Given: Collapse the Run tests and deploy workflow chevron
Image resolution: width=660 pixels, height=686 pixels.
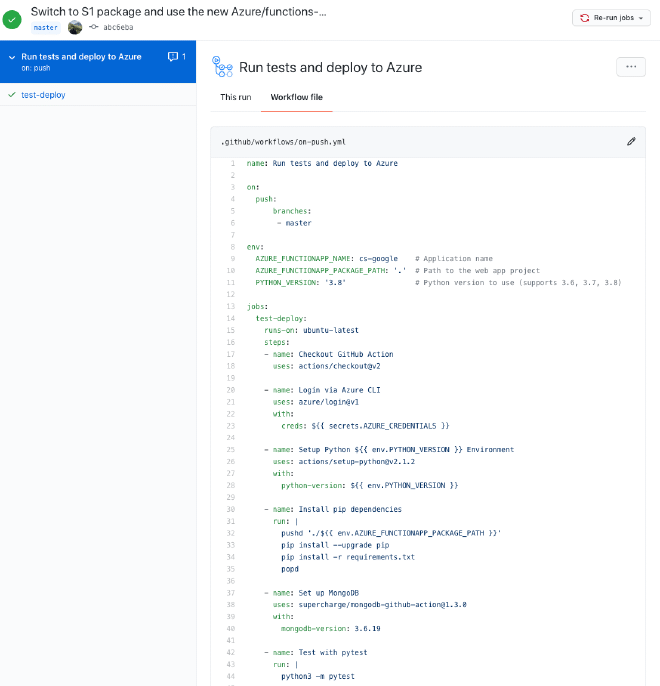Looking at the screenshot, I should click(x=12, y=57).
